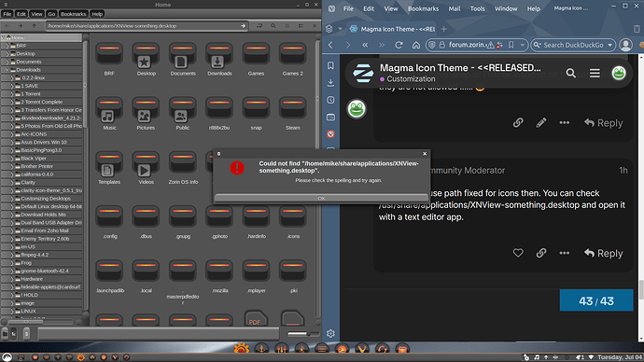
Task: Open the forum hamburger menu
Action: 595,73
